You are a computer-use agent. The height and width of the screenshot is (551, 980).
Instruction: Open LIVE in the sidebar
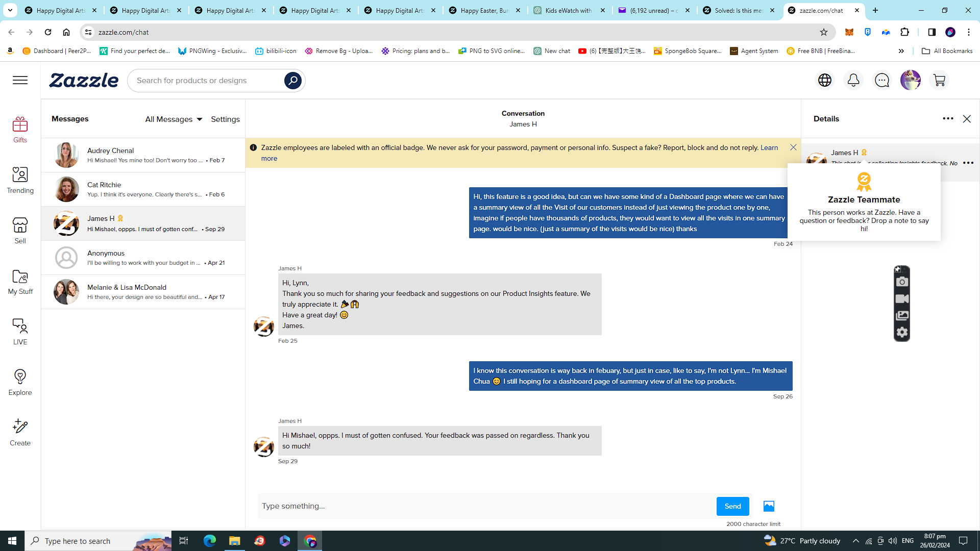pos(20,332)
